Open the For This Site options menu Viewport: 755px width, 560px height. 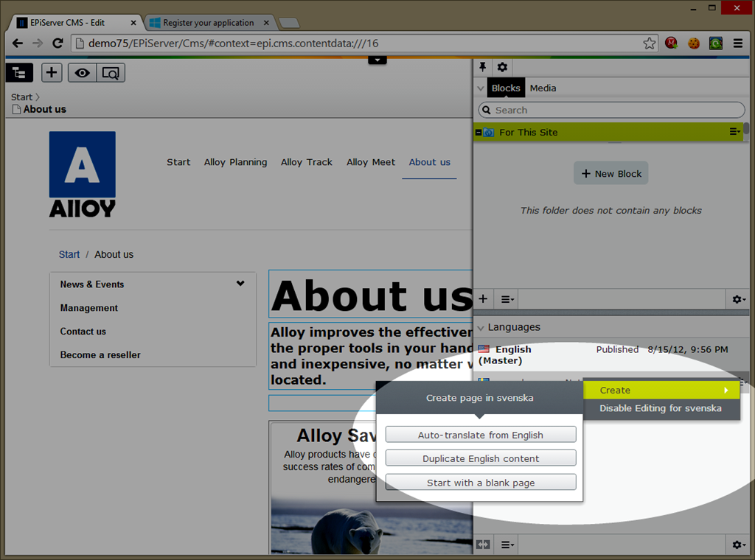[x=734, y=132]
